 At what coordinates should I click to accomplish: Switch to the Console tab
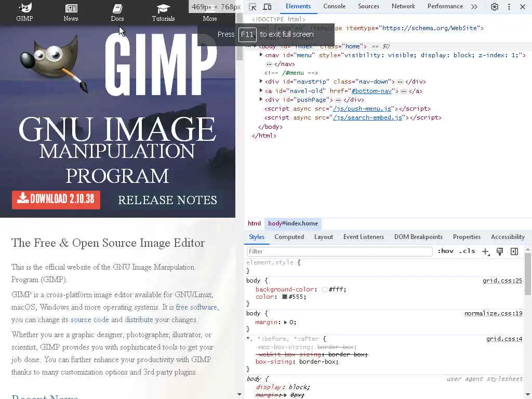coord(334,6)
